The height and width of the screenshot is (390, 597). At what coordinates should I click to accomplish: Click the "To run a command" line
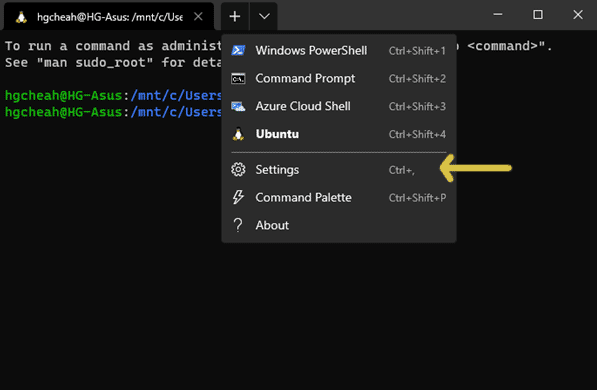113,46
